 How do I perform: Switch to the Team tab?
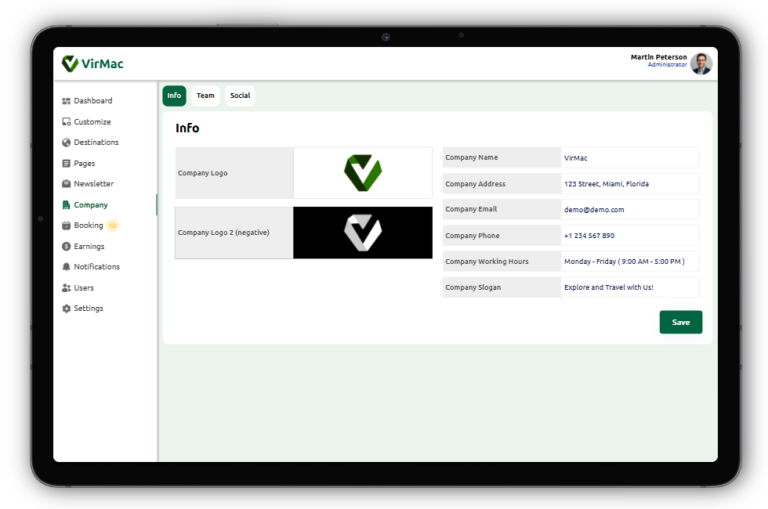click(x=205, y=96)
